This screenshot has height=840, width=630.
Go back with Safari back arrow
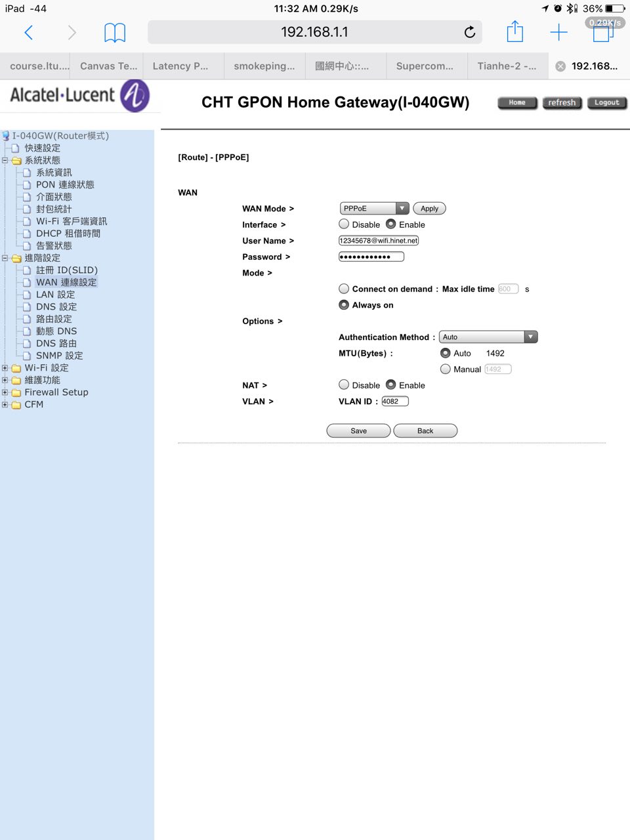pos(28,32)
